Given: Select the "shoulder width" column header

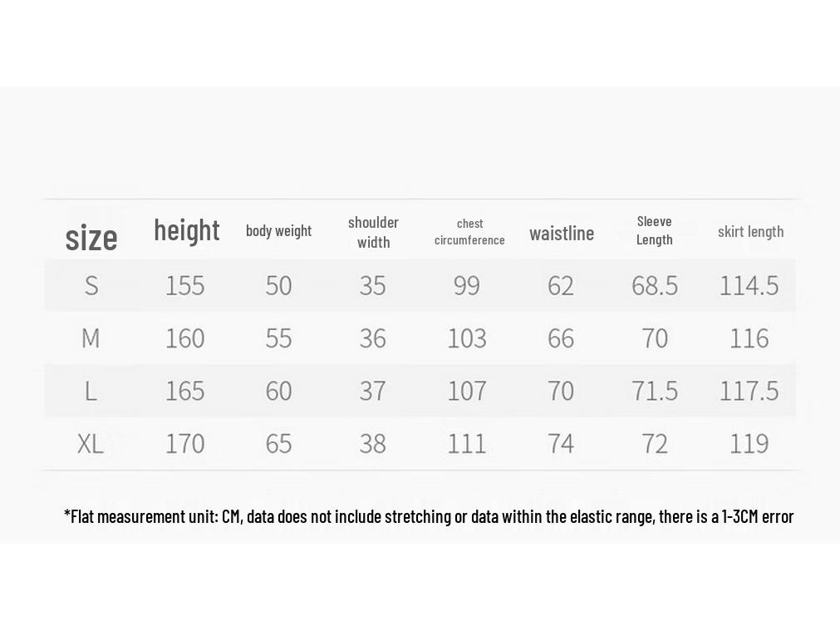Looking at the screenshot, I should [373, 232].
